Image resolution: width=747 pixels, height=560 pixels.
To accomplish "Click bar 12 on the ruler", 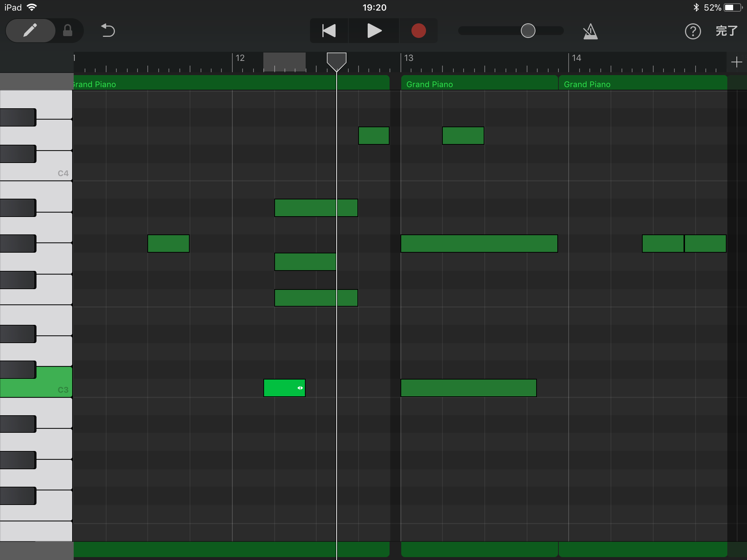I will tap(240, 58).
